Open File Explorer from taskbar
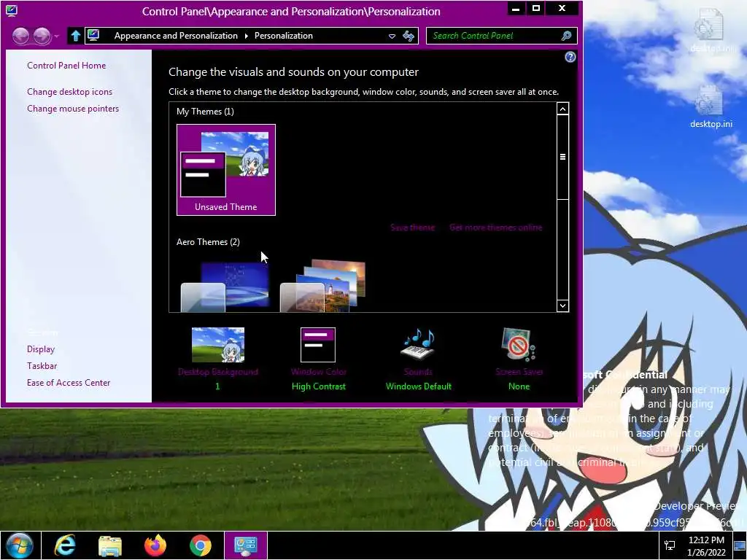The width and height of the screenshot is (747, 560). click(110, 545)
